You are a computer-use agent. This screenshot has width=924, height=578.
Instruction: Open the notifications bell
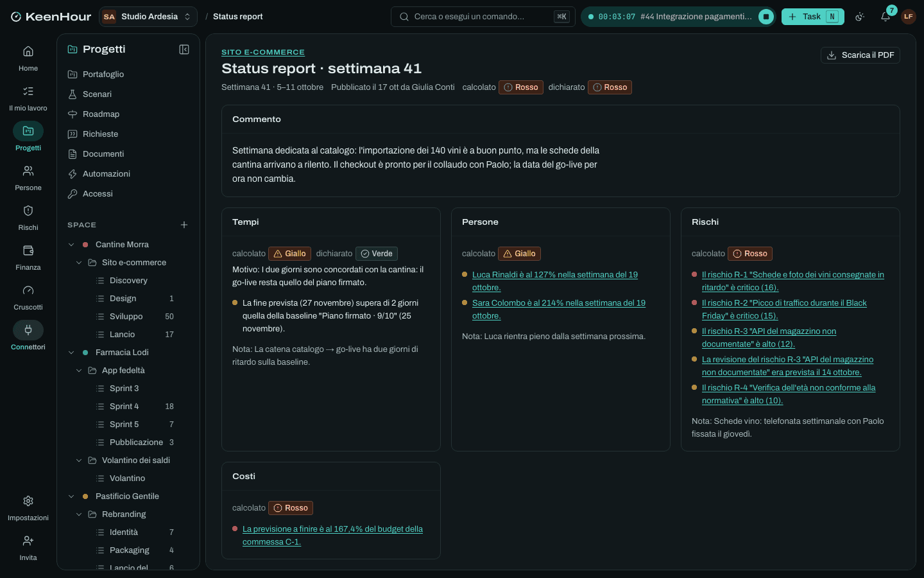pyautogui.click(x=886, y=17)
